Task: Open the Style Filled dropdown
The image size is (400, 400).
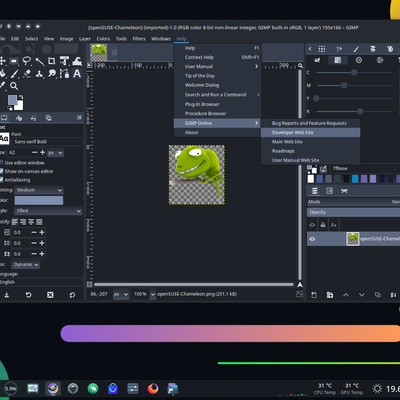Action: pyautogui.click(x=48, y=211)
